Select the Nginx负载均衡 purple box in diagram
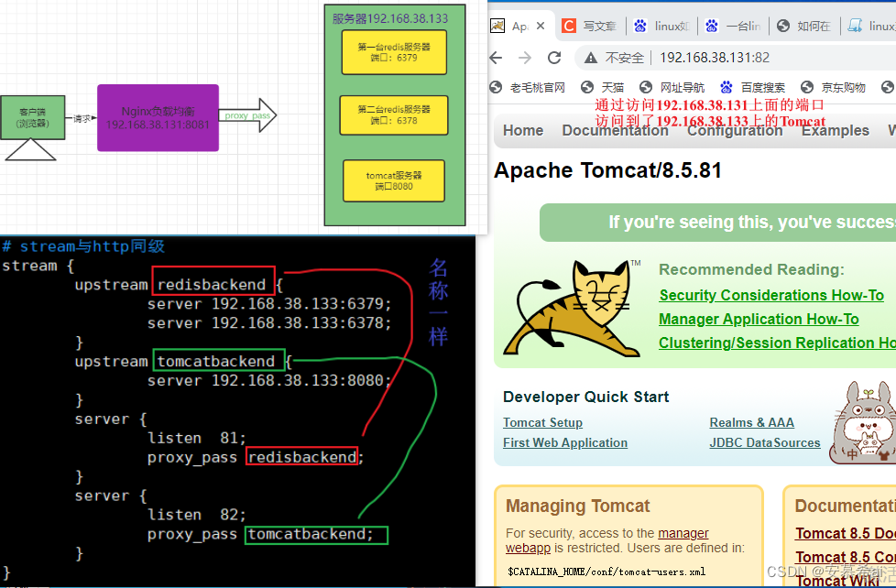The image size is (896, 588). (x=158, y=118)
